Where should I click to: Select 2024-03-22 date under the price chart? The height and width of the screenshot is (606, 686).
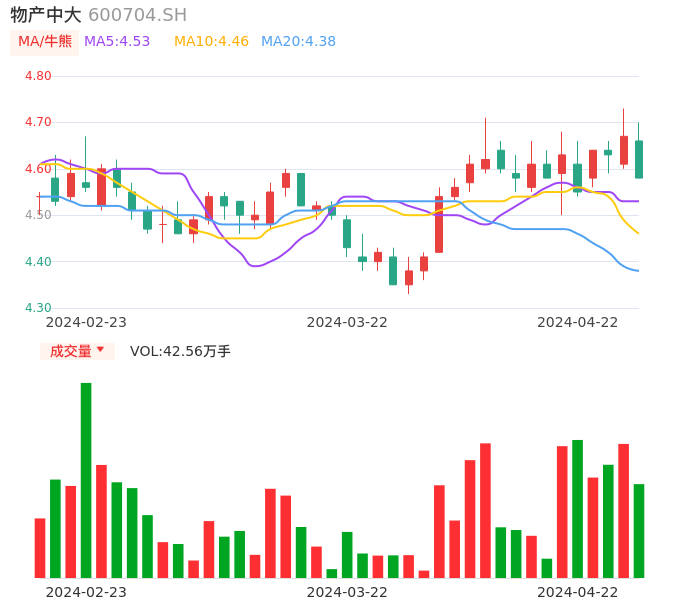point(347,322)
